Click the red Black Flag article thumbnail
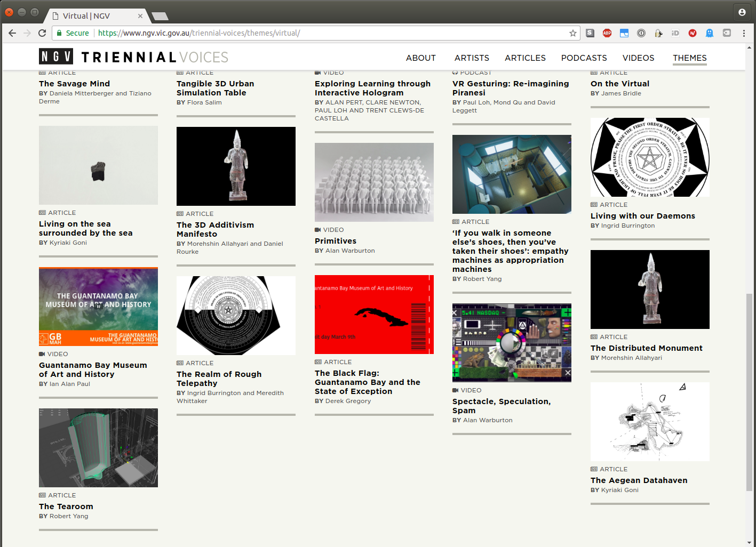The width and height of the screenshot is (756, 547). click(374, 315)
